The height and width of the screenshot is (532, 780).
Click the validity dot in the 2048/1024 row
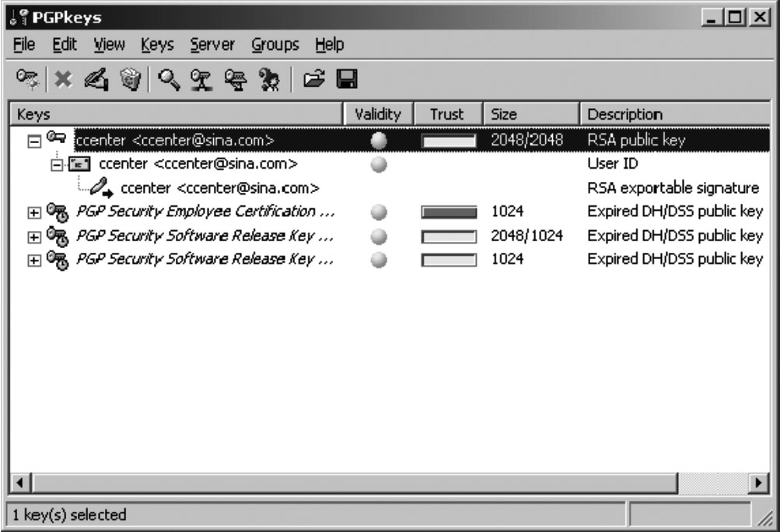pyautogui.click(x=379, y=236)
